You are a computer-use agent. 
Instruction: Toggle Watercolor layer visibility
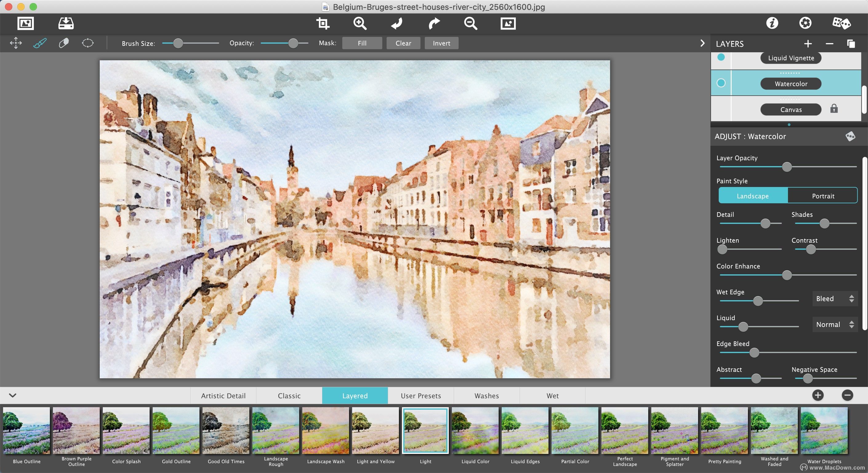coord(721,83)
